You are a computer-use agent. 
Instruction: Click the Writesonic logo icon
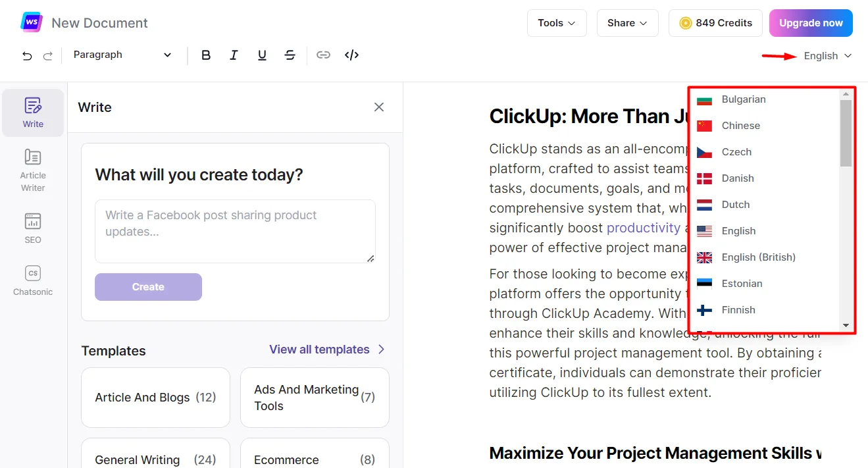click(x=32, y=22)
